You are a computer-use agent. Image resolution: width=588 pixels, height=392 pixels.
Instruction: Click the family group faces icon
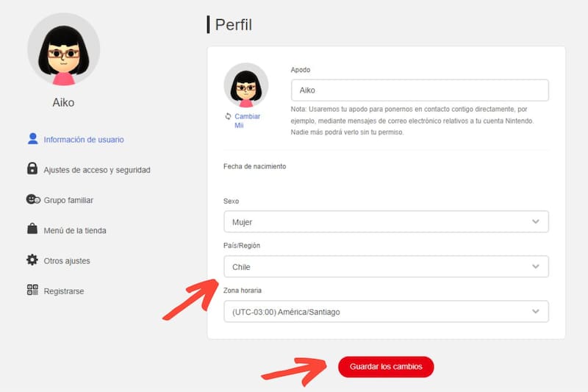[x=32, y=199]
